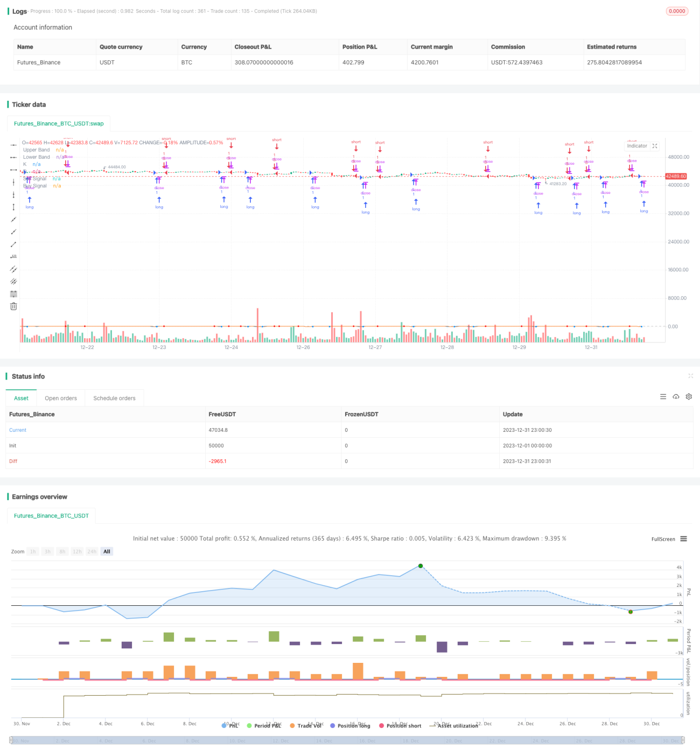The image size is (700, 756).
Task: Toggle the Asset utilization legend series
Action: [453, 725]
